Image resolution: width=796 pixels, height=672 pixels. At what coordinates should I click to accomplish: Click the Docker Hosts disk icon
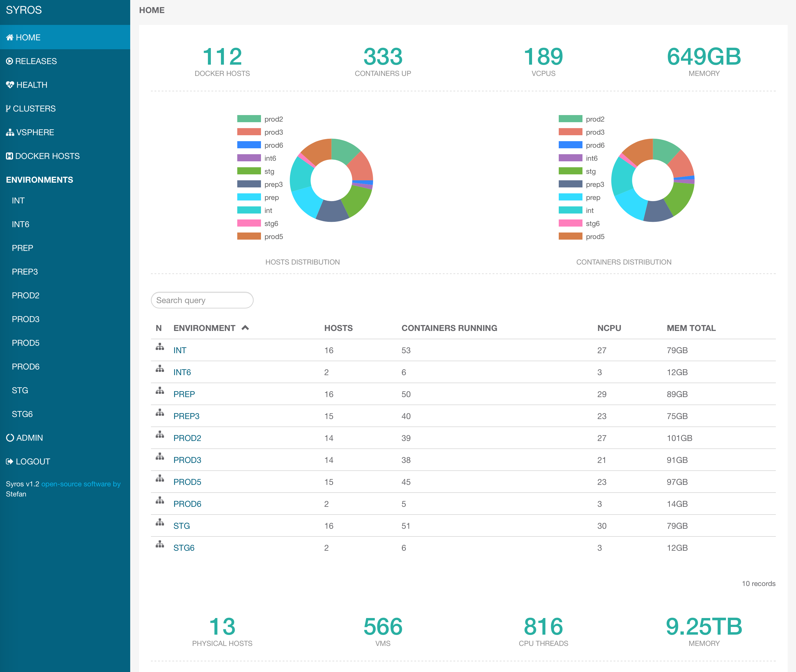coord(9,156)
